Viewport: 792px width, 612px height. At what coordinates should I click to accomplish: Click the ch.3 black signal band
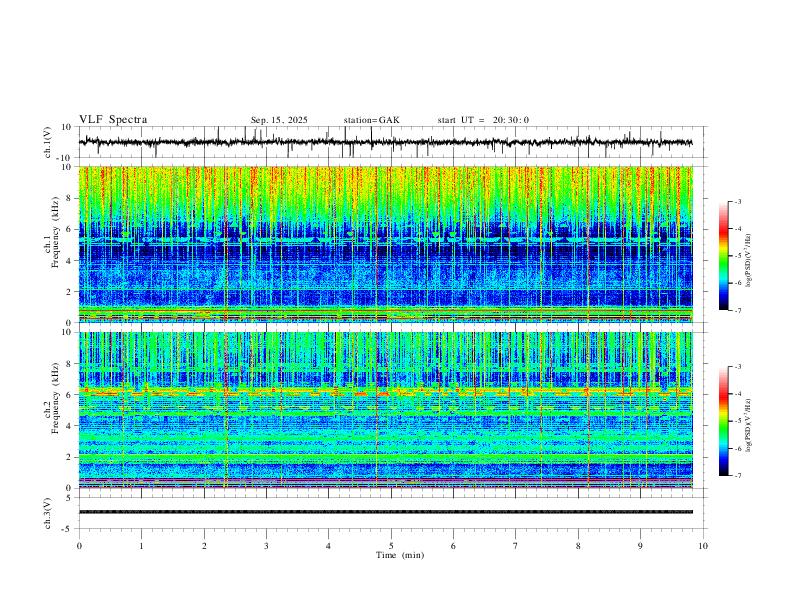point(385,512)
